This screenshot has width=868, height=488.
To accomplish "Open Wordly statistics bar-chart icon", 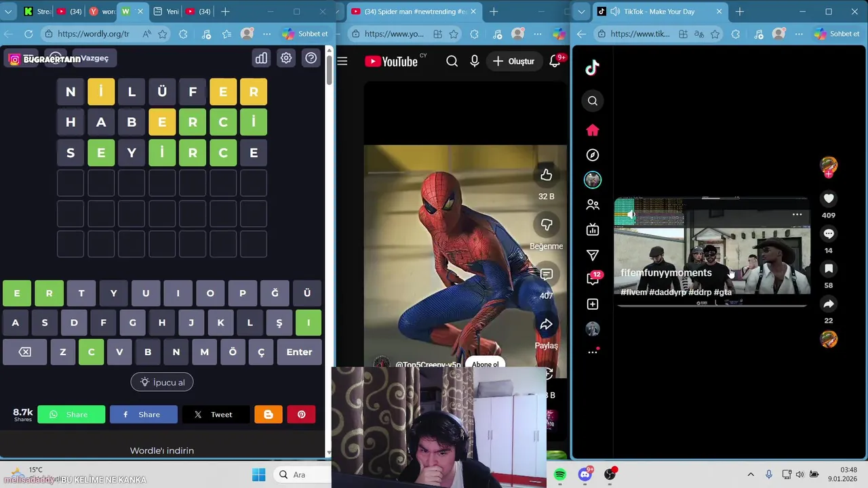I will [x=261, y=58].
